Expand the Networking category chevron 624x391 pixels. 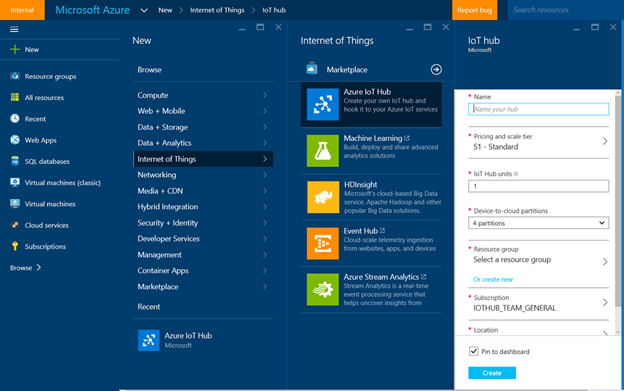(x=265, y=175)
